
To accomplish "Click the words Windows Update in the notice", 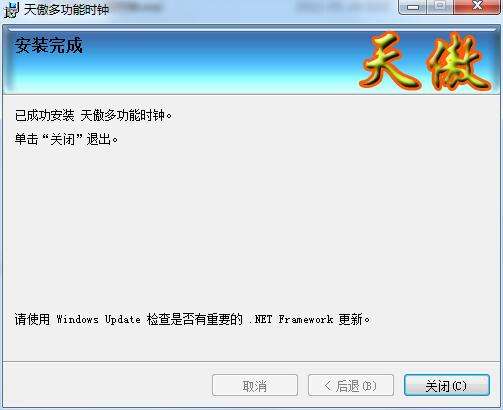I will click(98, 319).
